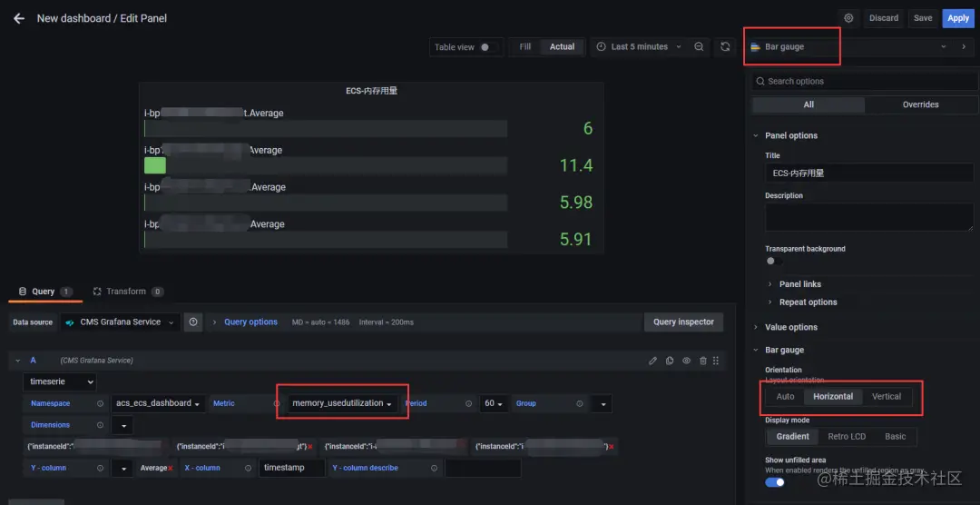The width and height of the screenshot is (980, 505).
Task: Choose Gradient display mode
Action: [792, 436]
